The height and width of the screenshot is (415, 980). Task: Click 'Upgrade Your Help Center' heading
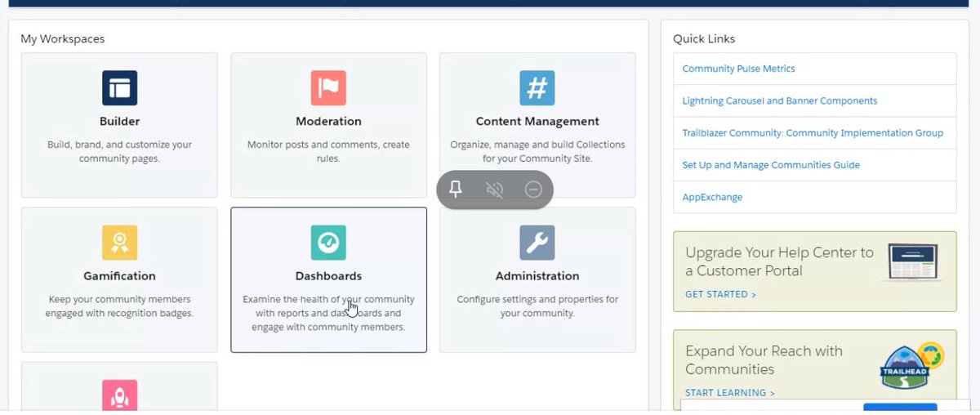click(x=779, y=261)
